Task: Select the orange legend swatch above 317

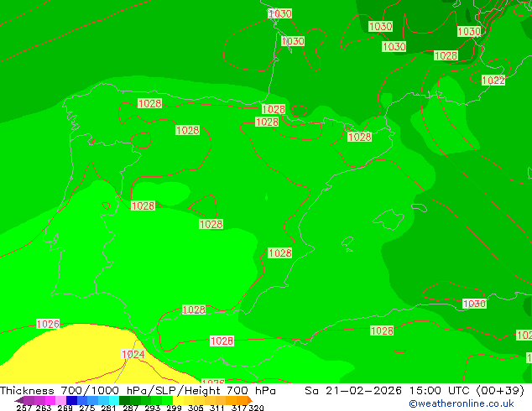Action: (242, 400)
